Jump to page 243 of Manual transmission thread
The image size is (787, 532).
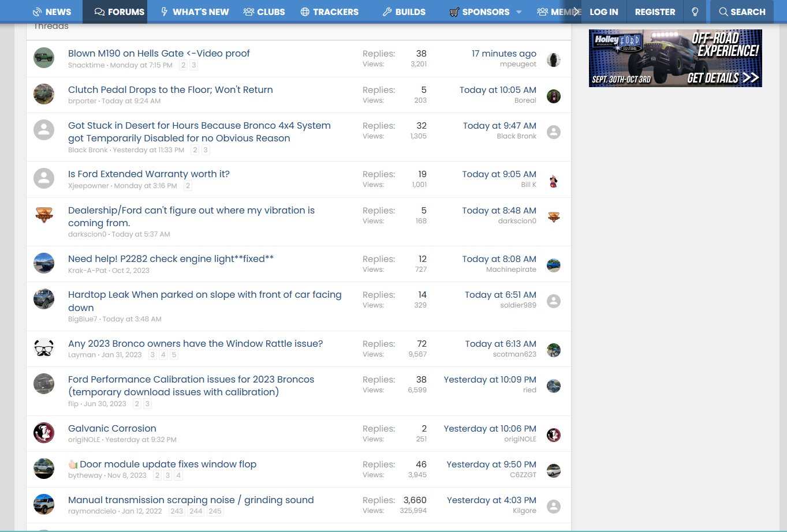click(177, 511)
